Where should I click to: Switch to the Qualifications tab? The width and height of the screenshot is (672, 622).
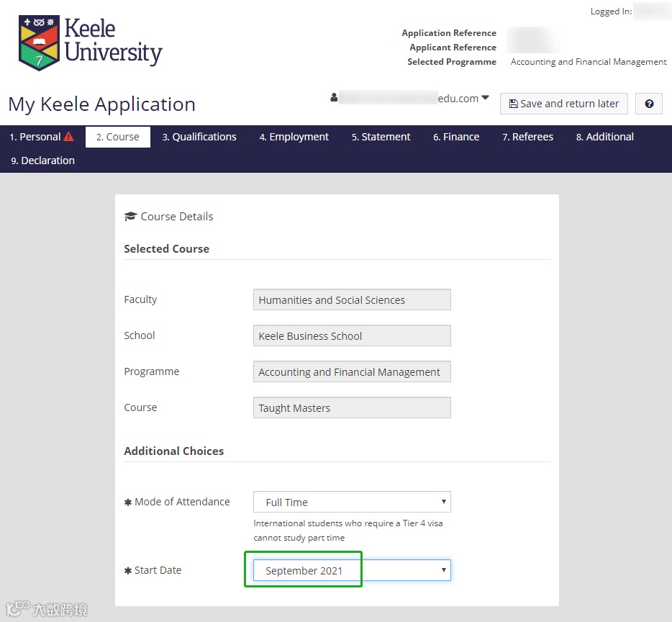pos(199,137)
